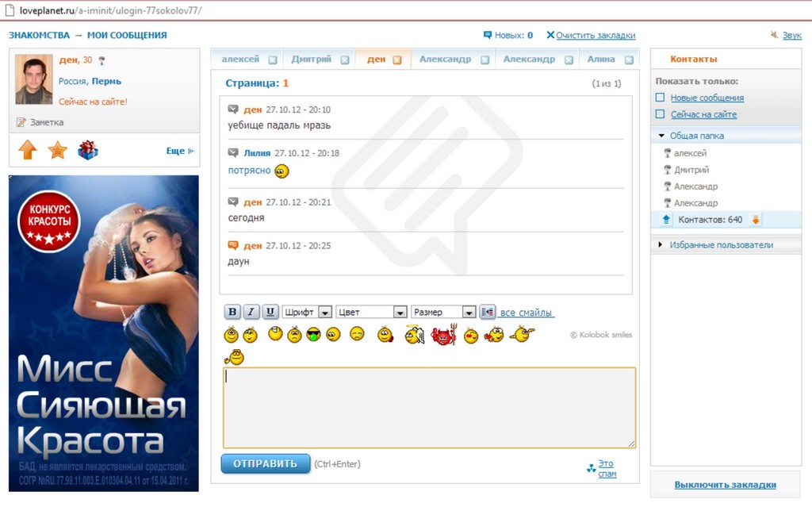Expand Избранные пользователи section
Viewport: 812px width, 507px height.
pyautogui.click(x=661, y=245)
